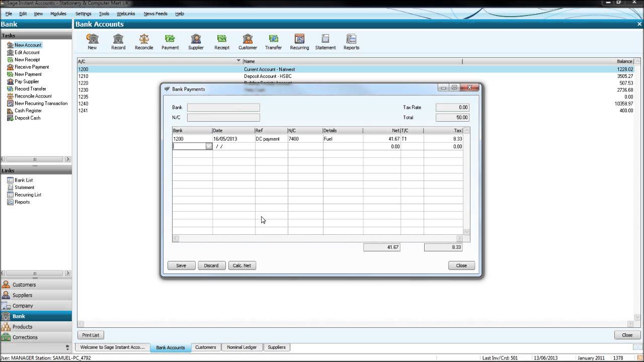
Task: Choose Record Transfer task
Action: click(x=30, y=89)
